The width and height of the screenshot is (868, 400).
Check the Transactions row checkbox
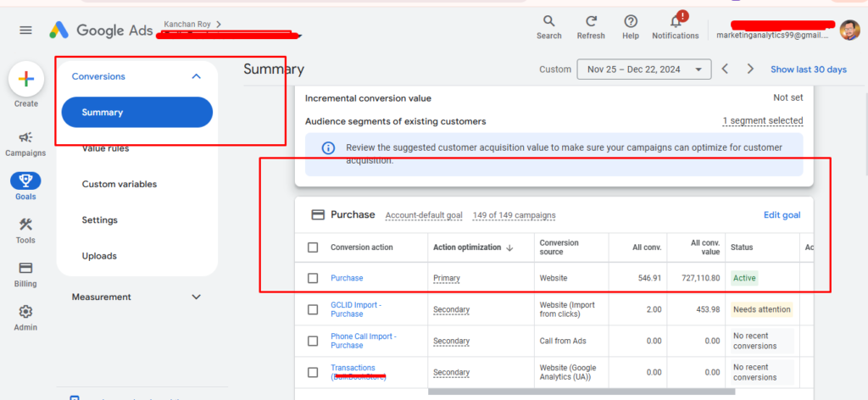pos(313,372)
